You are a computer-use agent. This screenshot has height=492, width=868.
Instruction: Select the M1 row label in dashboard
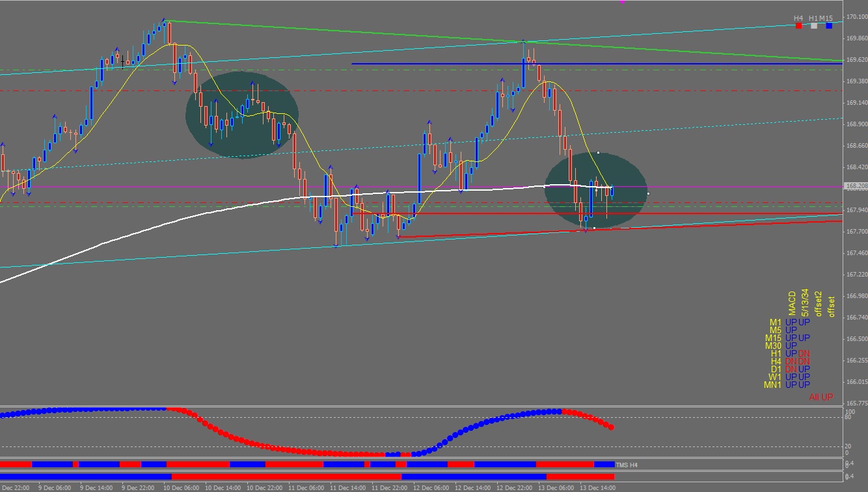tap(775, 322)
